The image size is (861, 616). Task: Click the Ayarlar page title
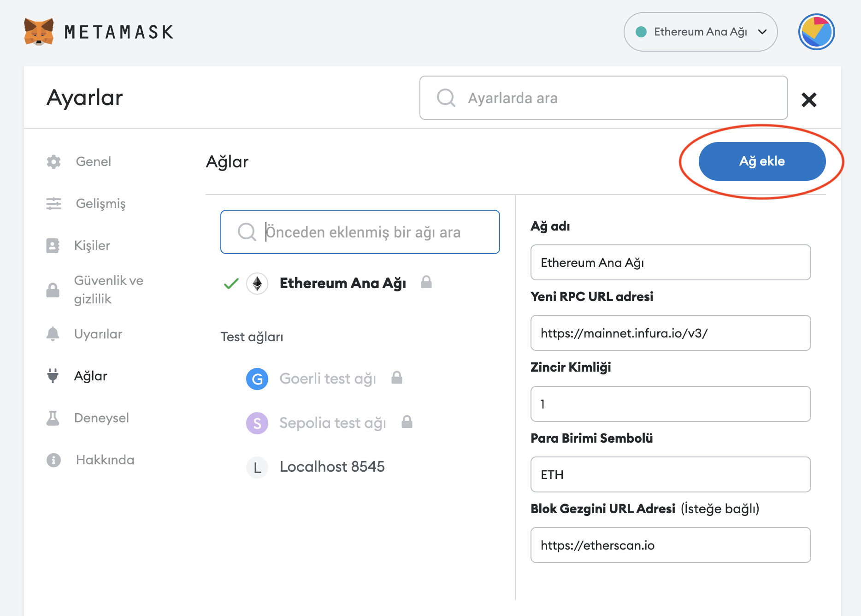85,98
